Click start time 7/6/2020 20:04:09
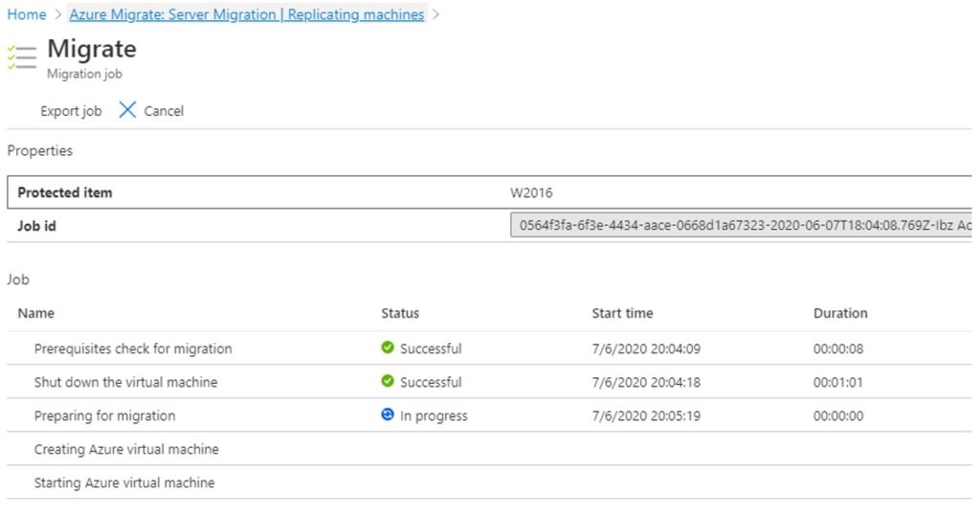Image resolution: width=980 pixels, height=516 pixels. (x=646, y=348)
